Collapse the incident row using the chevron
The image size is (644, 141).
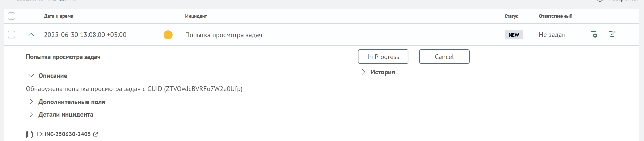[31, 34]
